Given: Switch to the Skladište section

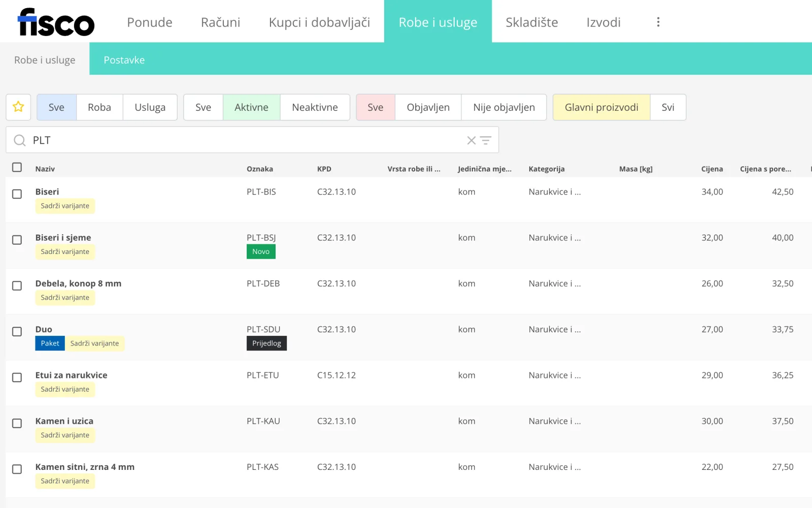Looking at the screenshot, I should [x=532, y=22].
